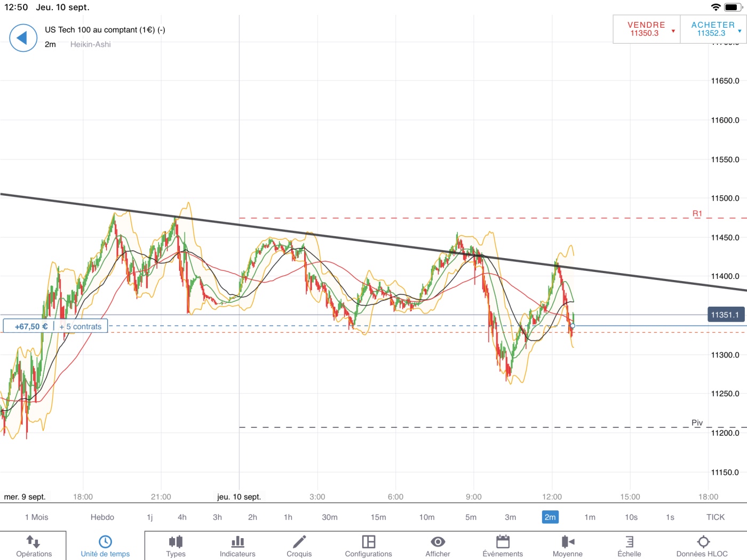Image resolution: width=747 pixels, height=560 pixels.
Task: Switch to the 4h timeframe
Action: pyautogui.click(x=182, y=517)
